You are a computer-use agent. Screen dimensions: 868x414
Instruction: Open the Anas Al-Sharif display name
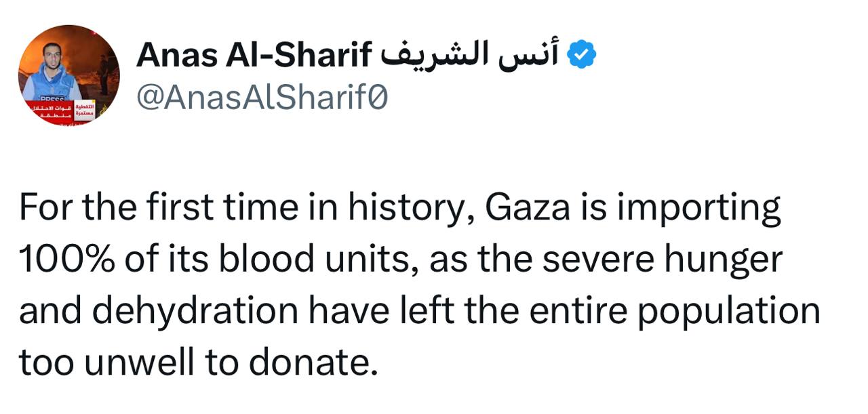click(x=253, y=56)
